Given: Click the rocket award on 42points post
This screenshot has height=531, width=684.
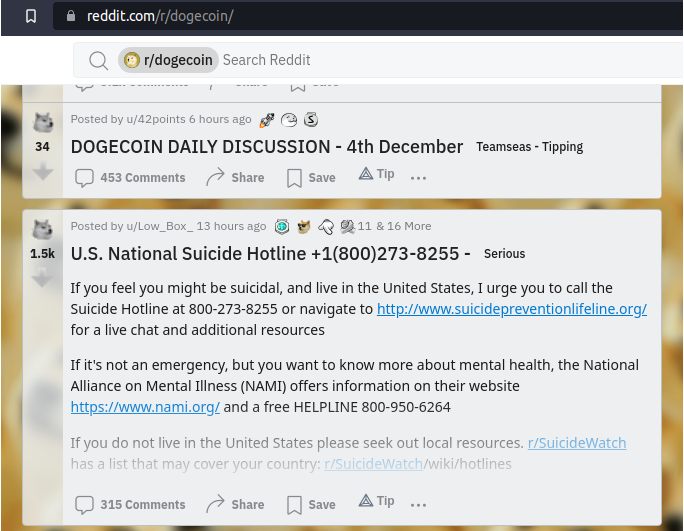Looking at the screenshot, I should tap(267, 120).
